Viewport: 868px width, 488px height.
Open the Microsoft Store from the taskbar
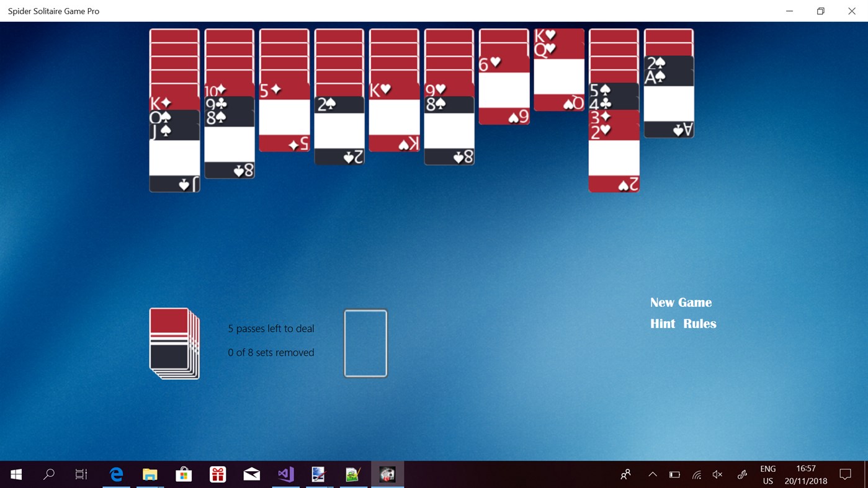point(183,474)
